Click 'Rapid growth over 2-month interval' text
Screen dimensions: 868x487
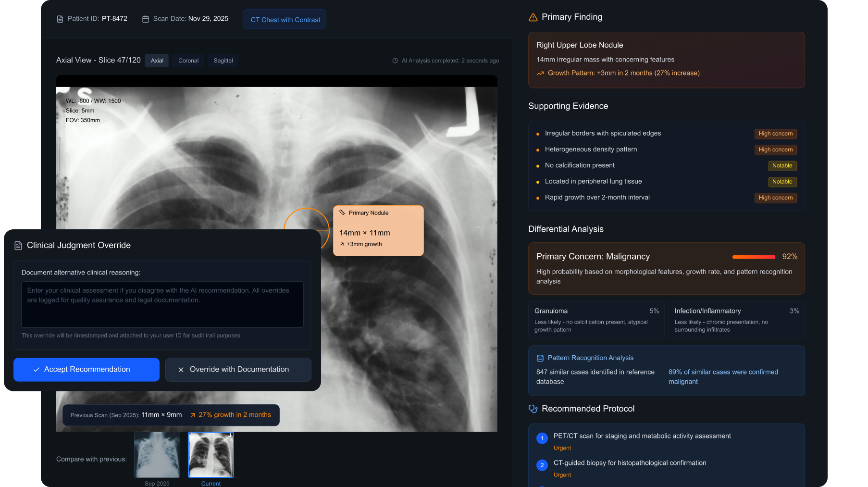click(597, 198)
